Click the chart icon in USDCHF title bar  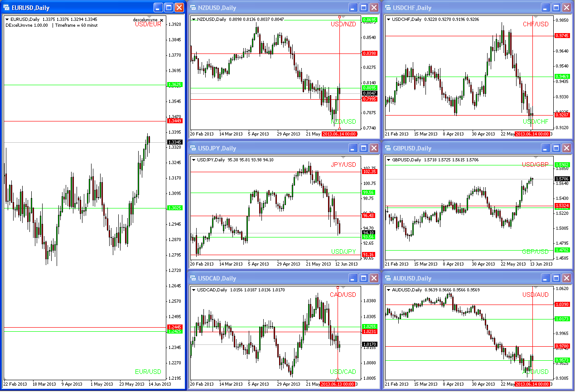pyautogui.click(x=388, y=8)
